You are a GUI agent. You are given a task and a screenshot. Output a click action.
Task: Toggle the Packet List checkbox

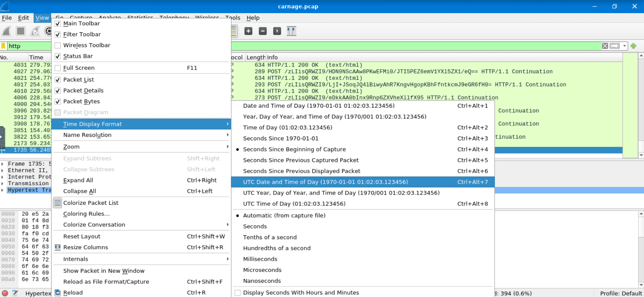click(x=58, y=80)
